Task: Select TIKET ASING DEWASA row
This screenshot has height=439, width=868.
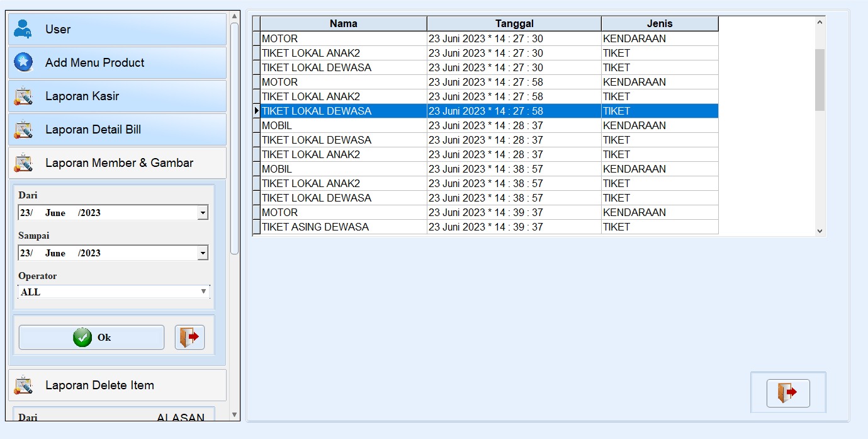Action: pos(489,227)
